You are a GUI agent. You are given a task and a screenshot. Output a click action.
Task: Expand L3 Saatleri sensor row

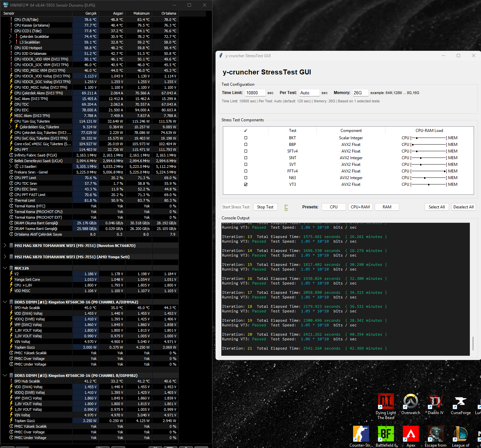coord(10,167)
